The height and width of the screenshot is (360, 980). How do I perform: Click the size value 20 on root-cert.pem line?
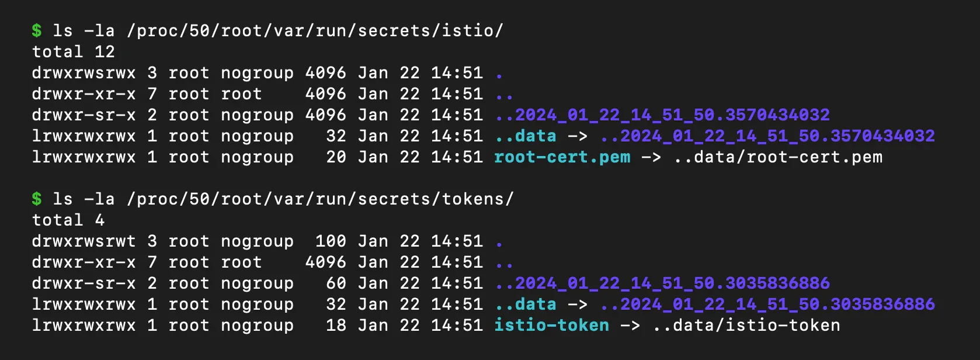[336, 157]
